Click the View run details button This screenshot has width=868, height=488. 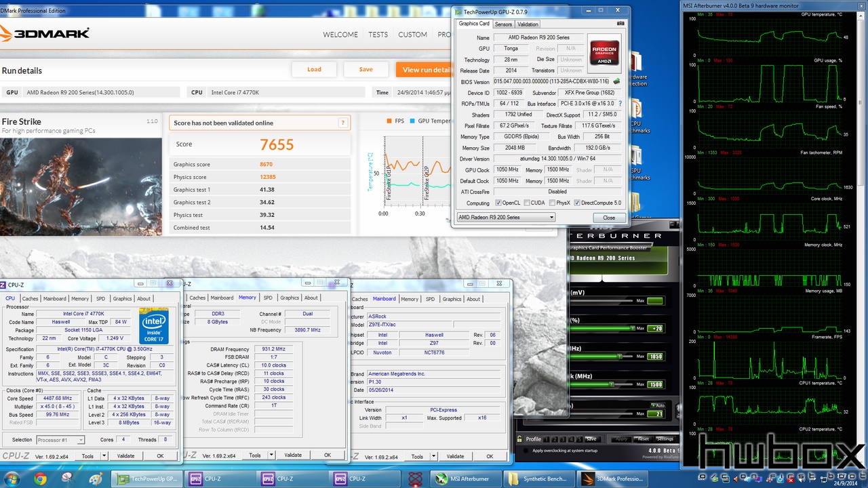tap(424, 69)
